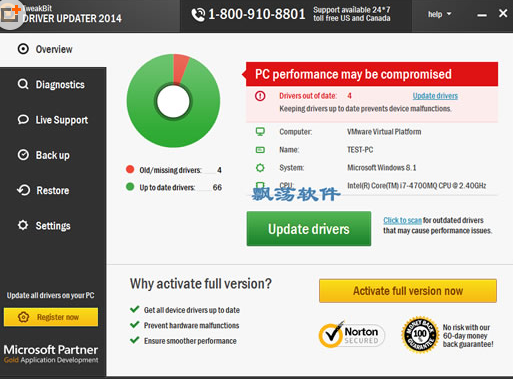
Task: Click the red legend dot for Old/missing drivers
Action: (130, 169)
